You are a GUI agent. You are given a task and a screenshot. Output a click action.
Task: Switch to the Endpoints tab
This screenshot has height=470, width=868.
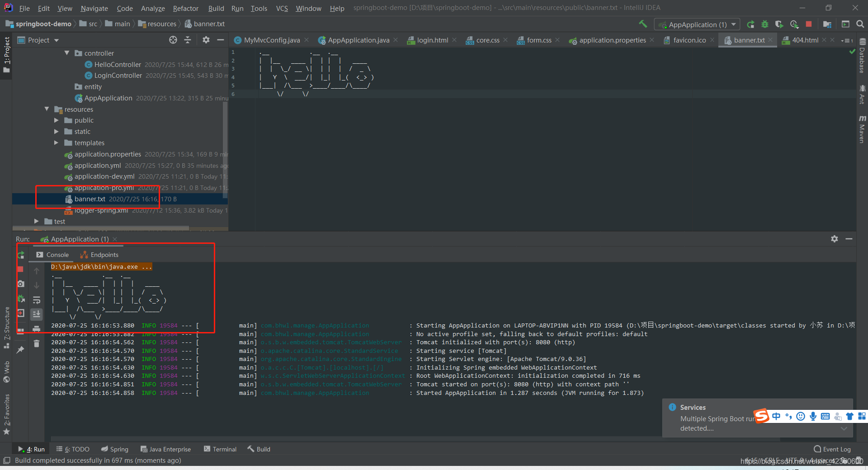99,255
